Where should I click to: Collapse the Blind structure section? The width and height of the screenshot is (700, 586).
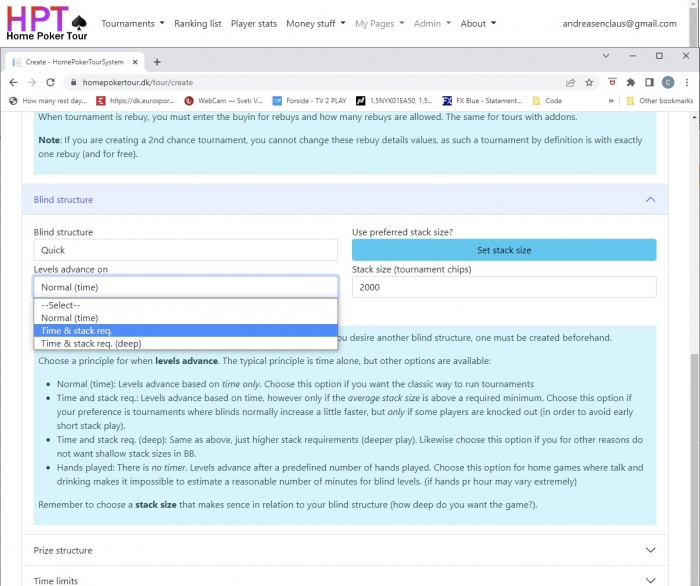345,199
